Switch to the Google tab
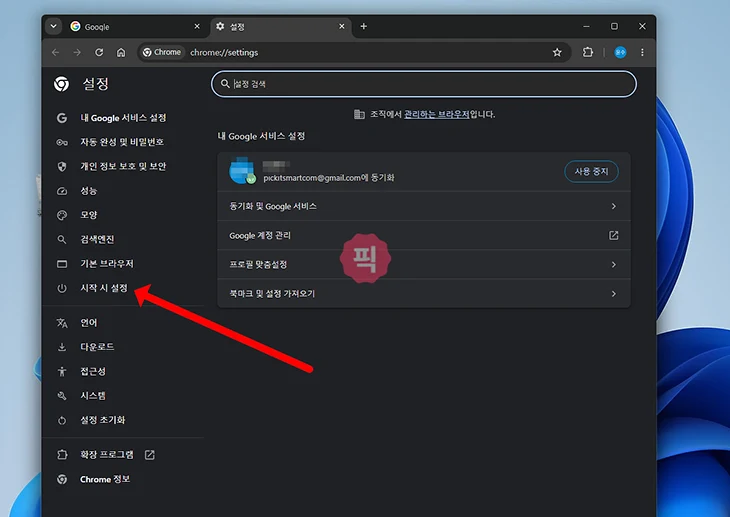730x517 pixels. point(135,27)
